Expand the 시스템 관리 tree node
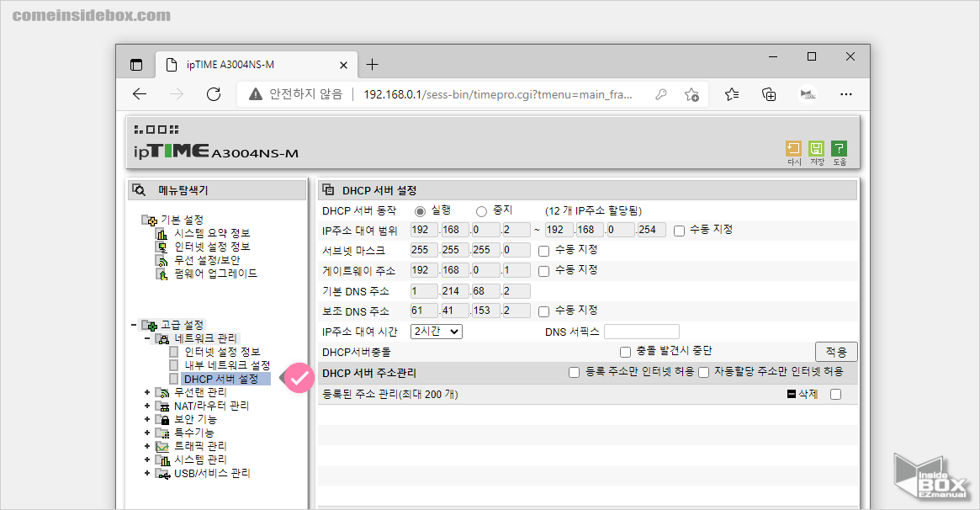The height and width of the screenshot is (510, 980). pyautogui.click(x=147, y=460)
